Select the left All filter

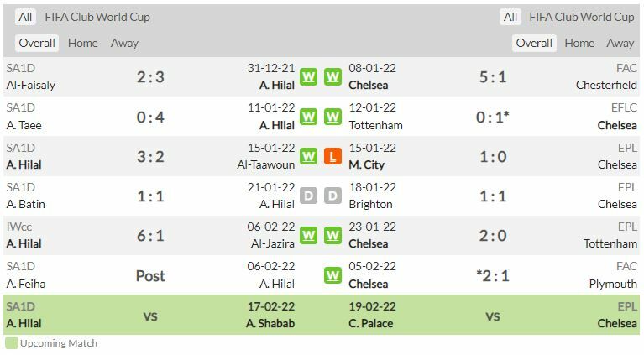click(x=25, y=17)
